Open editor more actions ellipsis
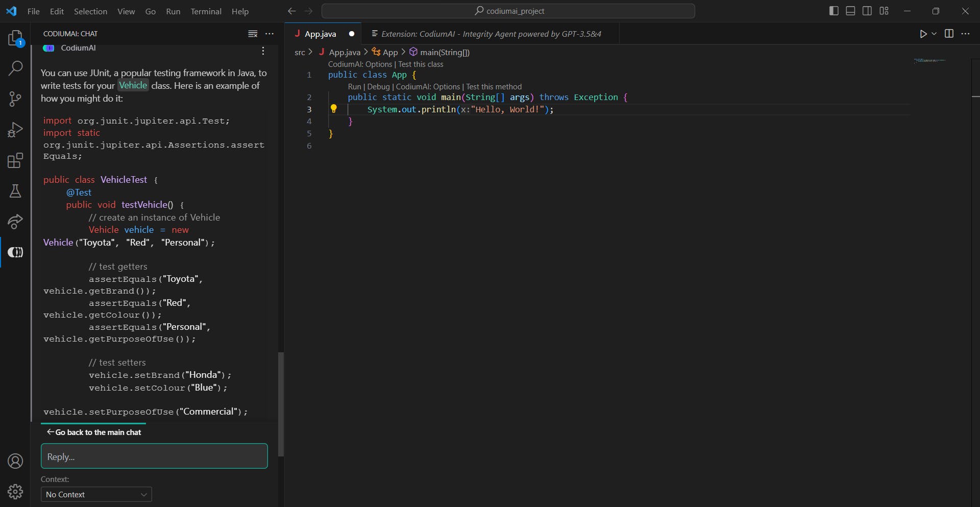 tap(965, 34)
